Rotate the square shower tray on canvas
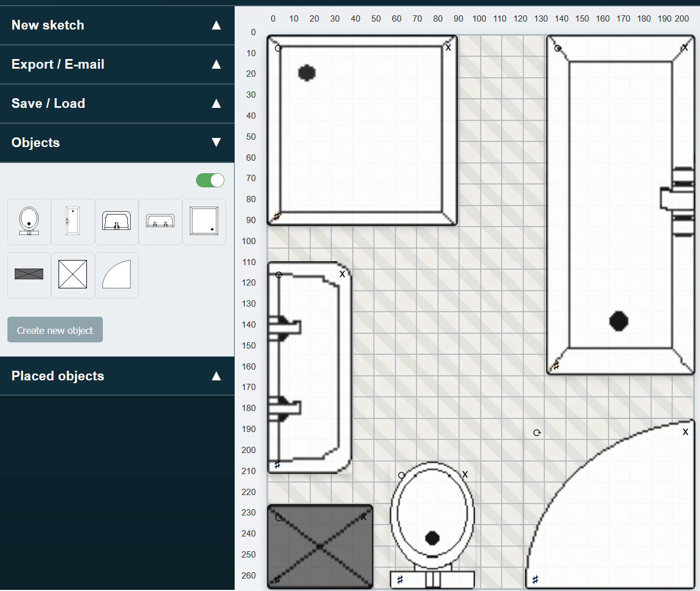This screenshot has width=700, height=591. coord(278,48)
